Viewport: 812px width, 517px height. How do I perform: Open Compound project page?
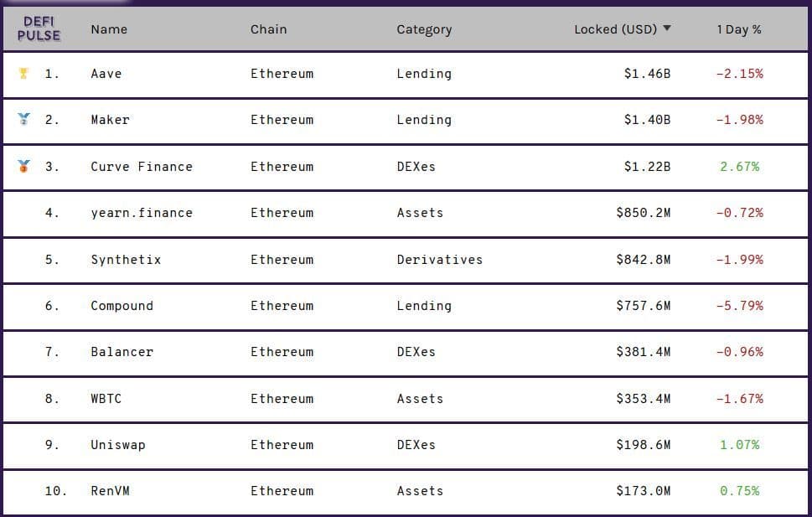click(122, 306)
